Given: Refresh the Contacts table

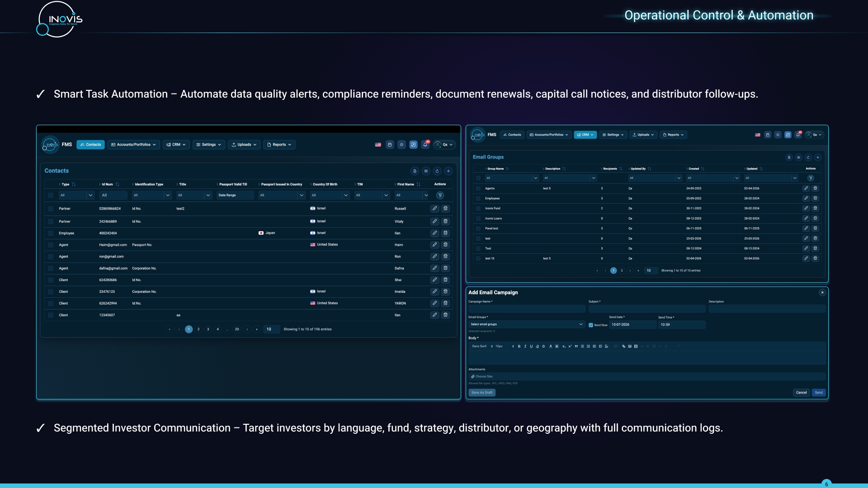Looking at the screenshot, I should 437,171.
